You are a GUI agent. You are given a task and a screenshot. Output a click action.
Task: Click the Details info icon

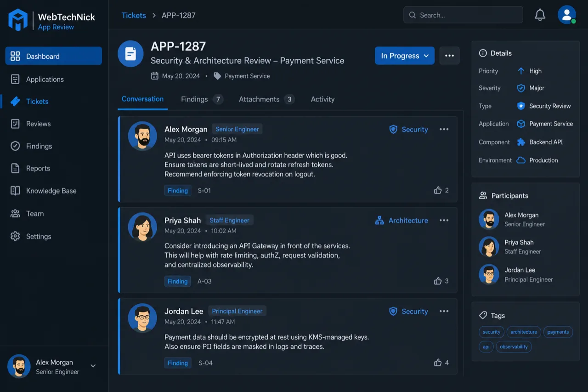click(x=483, y=53)
